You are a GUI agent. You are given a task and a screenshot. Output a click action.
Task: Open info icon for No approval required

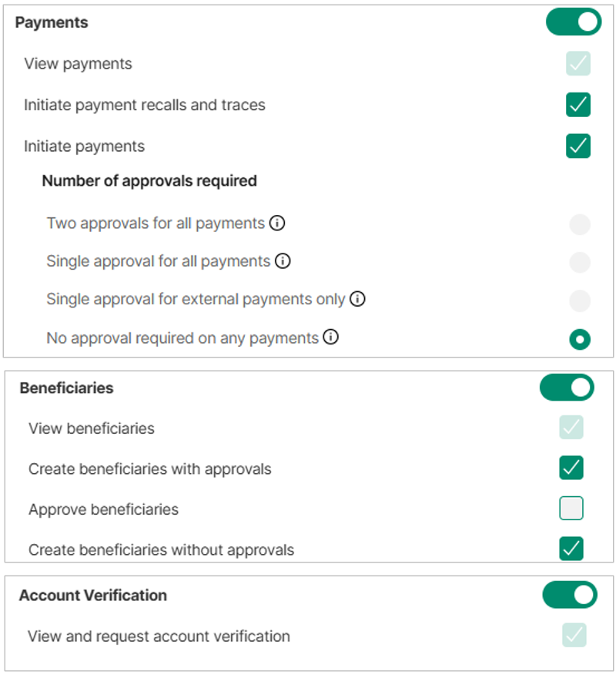tap(331, 337)
